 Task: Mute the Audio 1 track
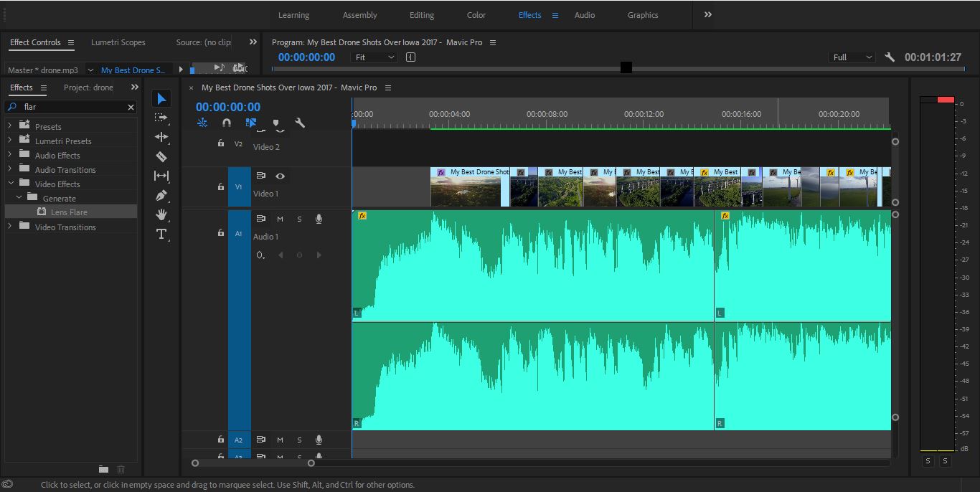pyautogui.click(x=280, y=218)
